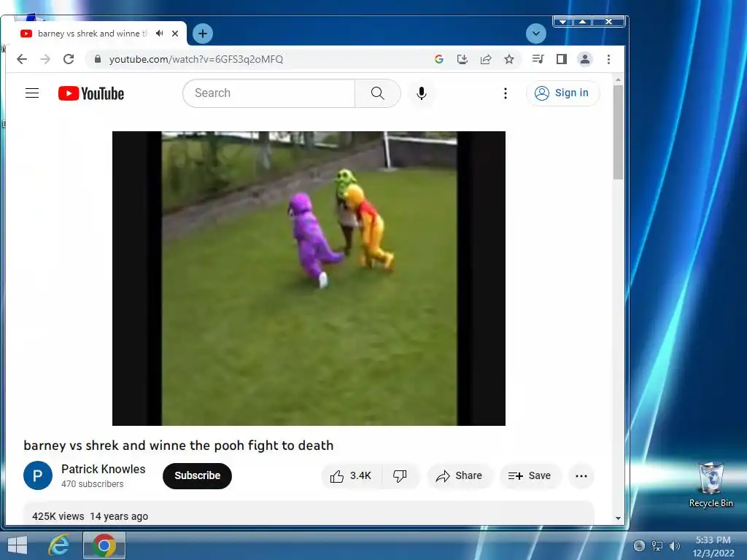This screenshot has height=560, width=747.
Task: Click the vertical scrollbar thumb
Action: pyautogui.click(x=619, y=133)
